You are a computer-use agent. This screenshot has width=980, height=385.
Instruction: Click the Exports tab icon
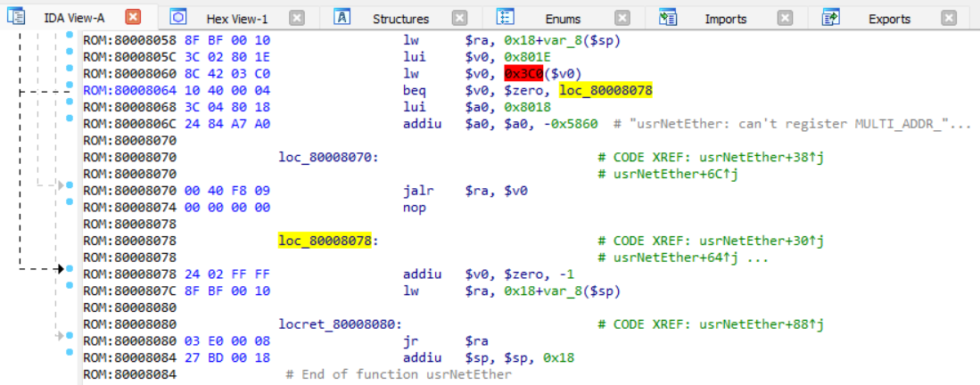click(x=831, y=17)
